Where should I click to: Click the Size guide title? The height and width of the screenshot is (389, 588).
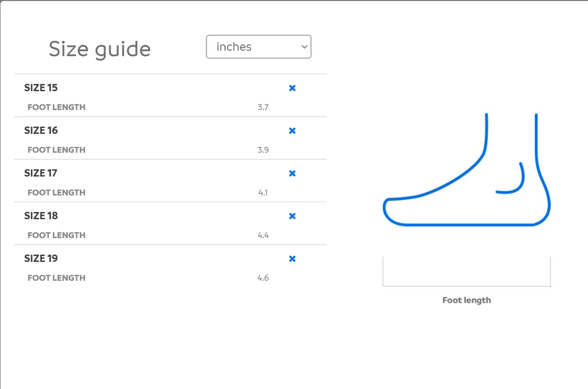pos(100,49)
